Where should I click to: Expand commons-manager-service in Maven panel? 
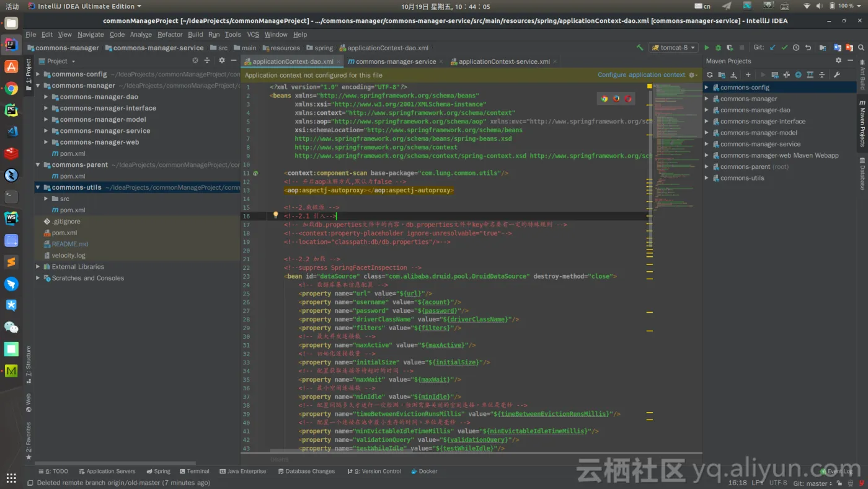click(x=706, y=144)
